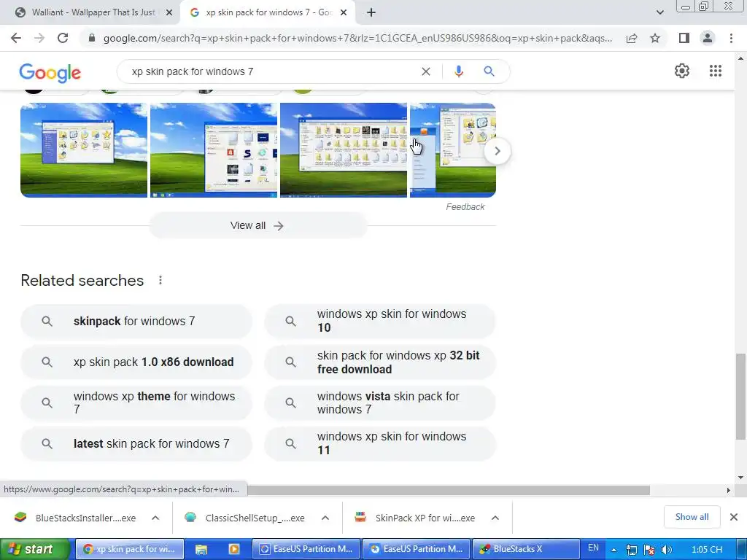
Task: Open Chrome three-dot menu
Action: (x=731, y=38)
